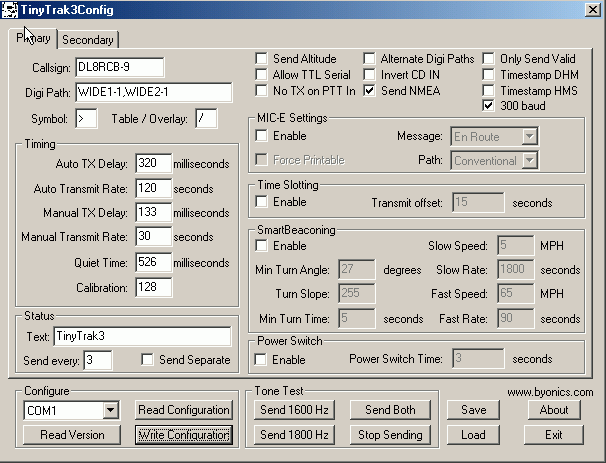This screenshot has width=606, height=463.
Task: Click the Read Version button
Action: pyautogui.click(x=72, y=435)
